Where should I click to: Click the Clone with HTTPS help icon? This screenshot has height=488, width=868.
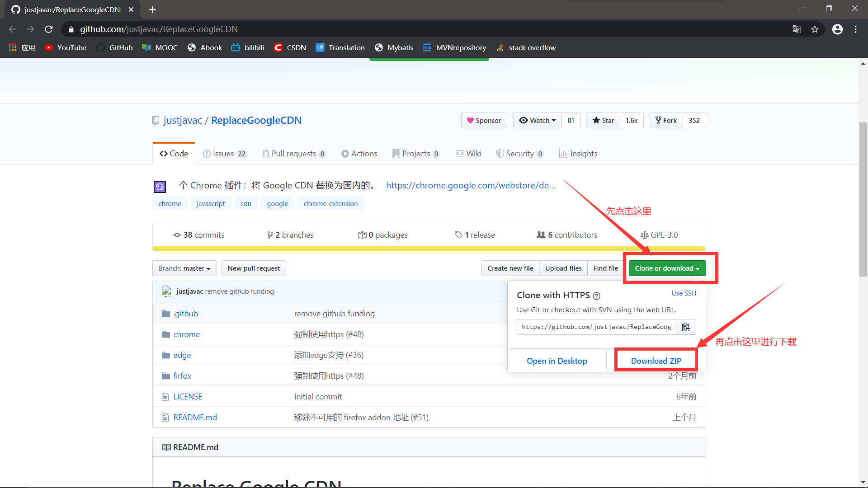click(x=596, y=296)
